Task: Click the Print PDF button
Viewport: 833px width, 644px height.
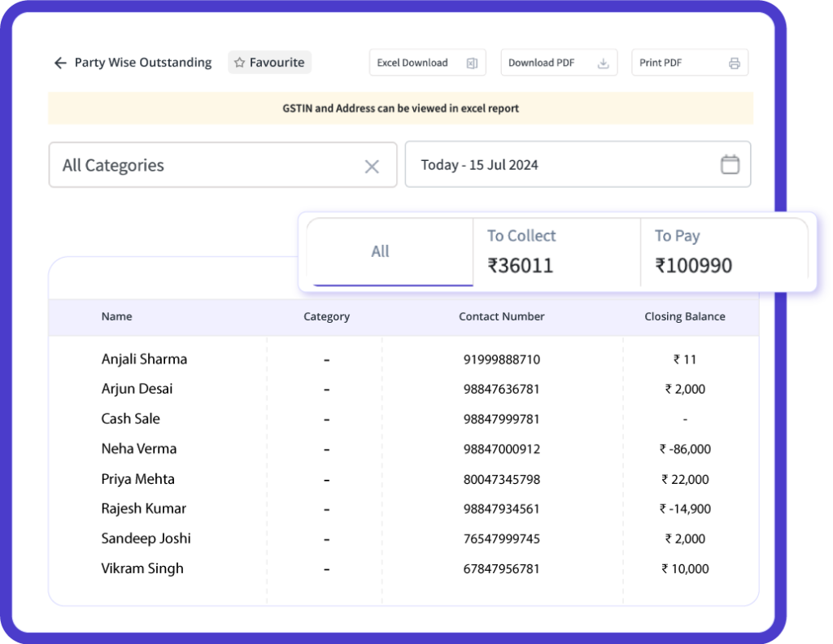Action: 690,62
